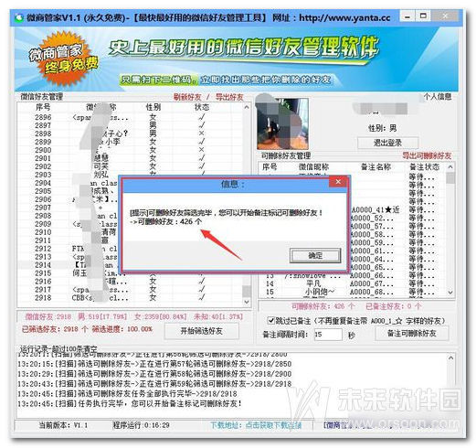The height and width of the screenshot is (448, 476).
Task: Click the 导出可删除好友 link
Action: tap(427, 155)
